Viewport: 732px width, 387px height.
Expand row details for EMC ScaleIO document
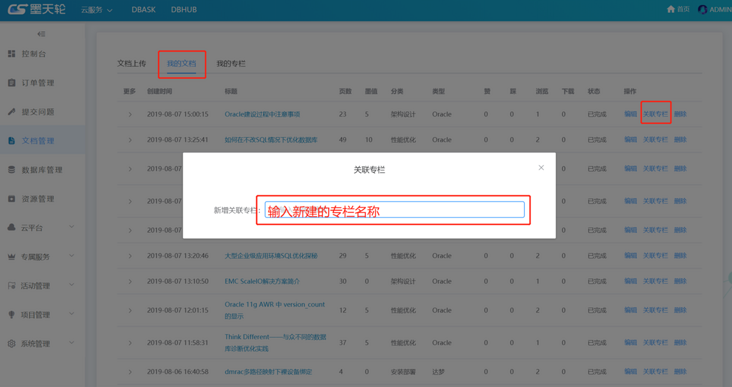click(130, 281)
